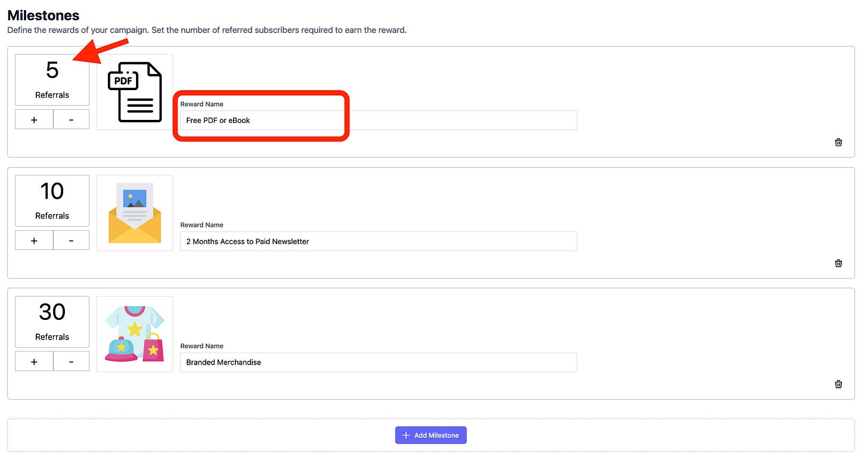Click the Milestones heading
The width and height of the screenshot is (868, 460).
(x=43, y=16)
